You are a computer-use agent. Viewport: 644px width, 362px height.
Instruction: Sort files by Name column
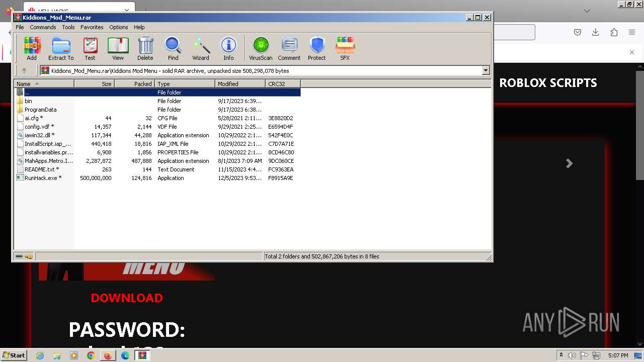pyautogui.click(x=44, y=84)
